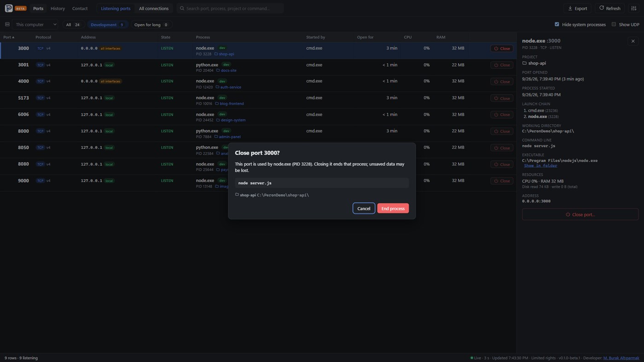Confirm with the End process button

393,208
